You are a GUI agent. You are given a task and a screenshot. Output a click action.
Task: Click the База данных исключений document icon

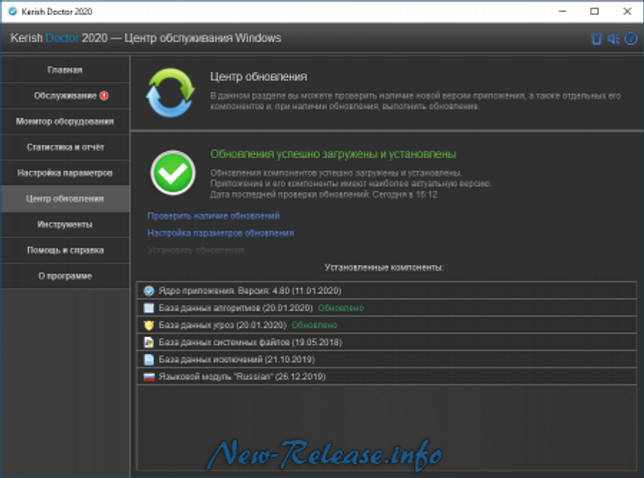[149, 360]
